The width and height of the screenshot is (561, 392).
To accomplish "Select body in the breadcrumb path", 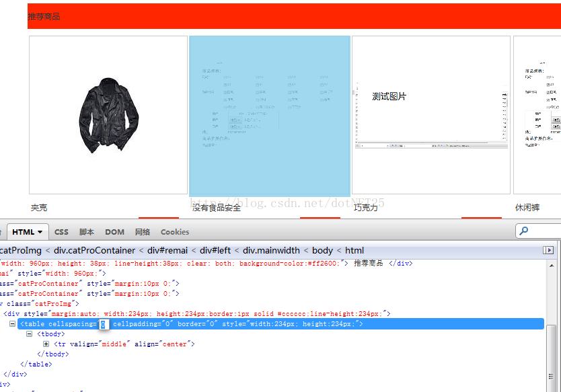I will [322, 250].
